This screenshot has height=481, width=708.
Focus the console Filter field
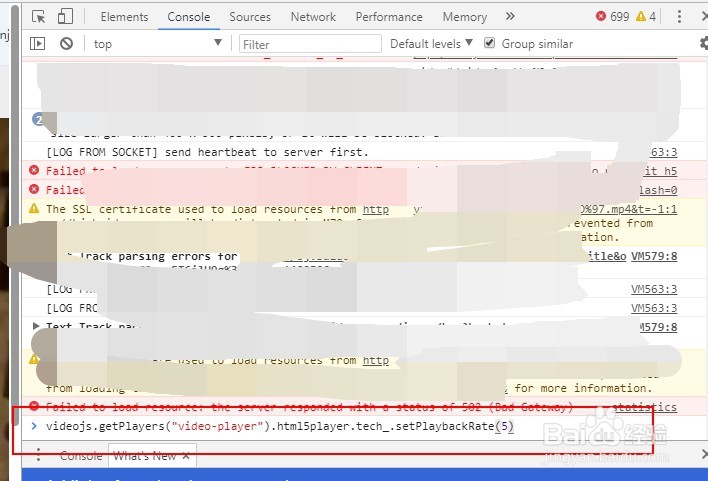[310, 44]
